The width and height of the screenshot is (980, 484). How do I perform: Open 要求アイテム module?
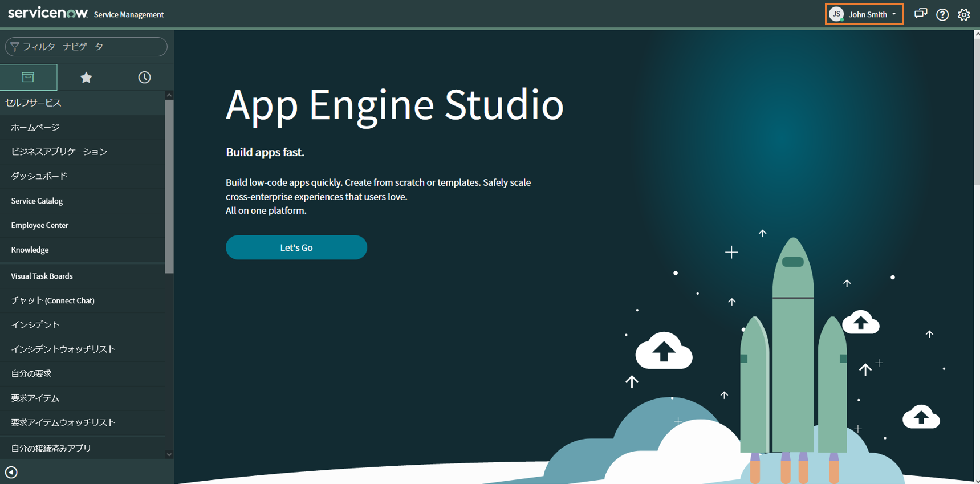click(83, 398)
